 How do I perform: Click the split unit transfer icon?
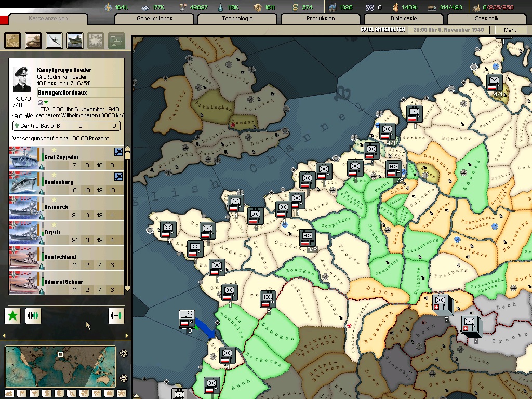coord(116,316)
